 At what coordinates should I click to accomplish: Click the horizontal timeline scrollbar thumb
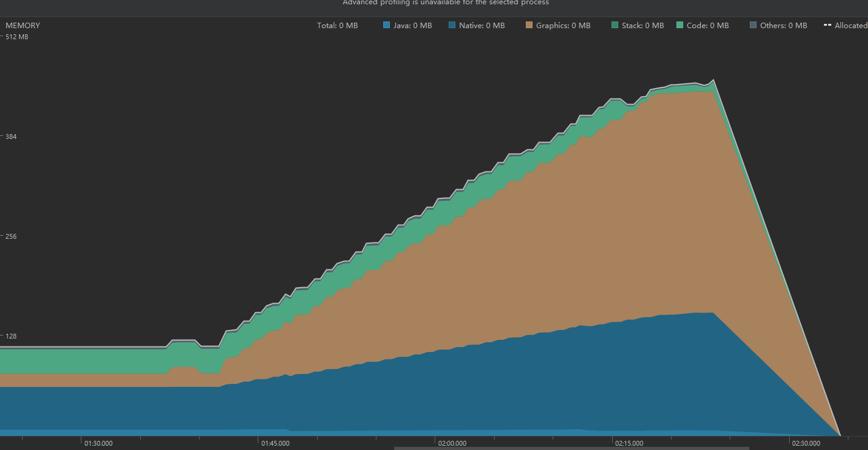click(571, 448)
